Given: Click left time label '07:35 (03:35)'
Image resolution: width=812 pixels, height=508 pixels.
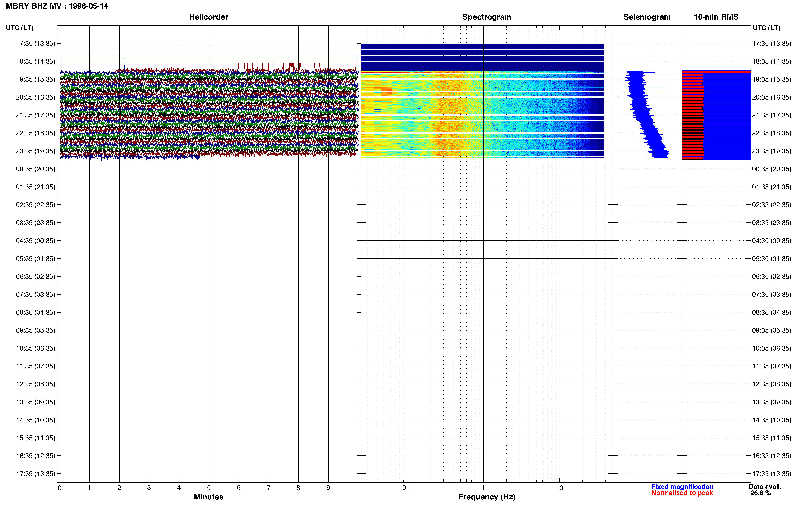Looking at the screenshot, I should pos(36,294).
